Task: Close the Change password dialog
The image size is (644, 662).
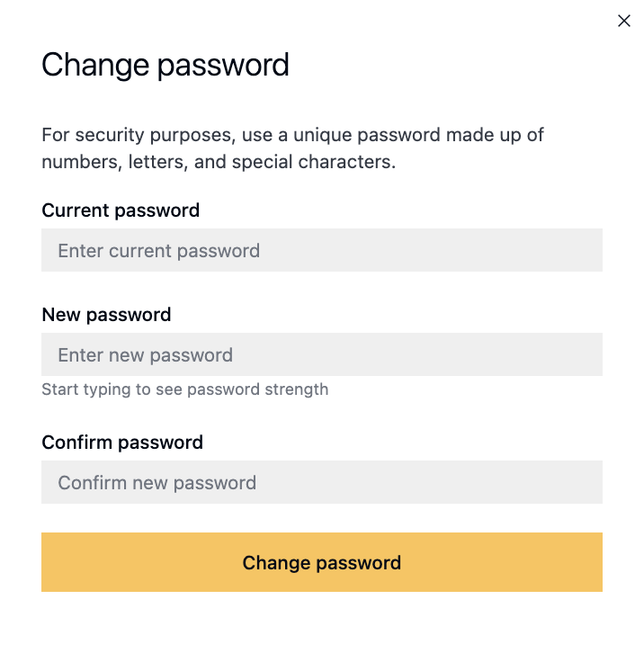Action: click(624, 21)
